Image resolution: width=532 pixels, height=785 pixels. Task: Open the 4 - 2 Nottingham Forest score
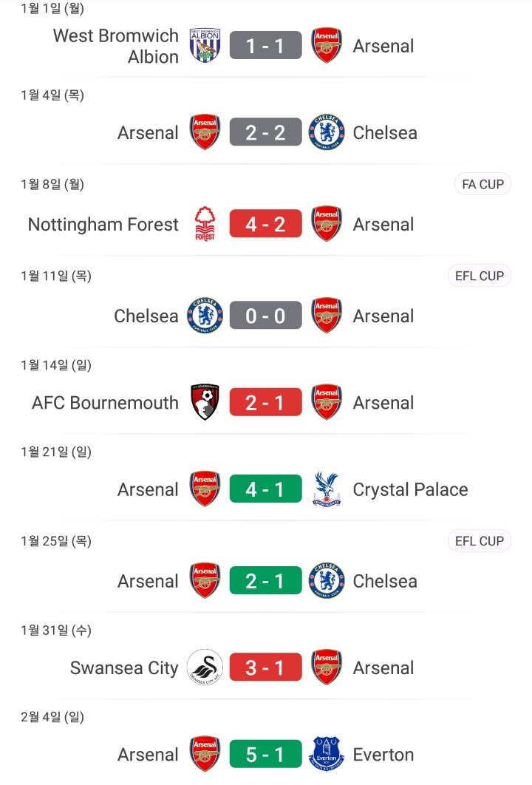265,224
